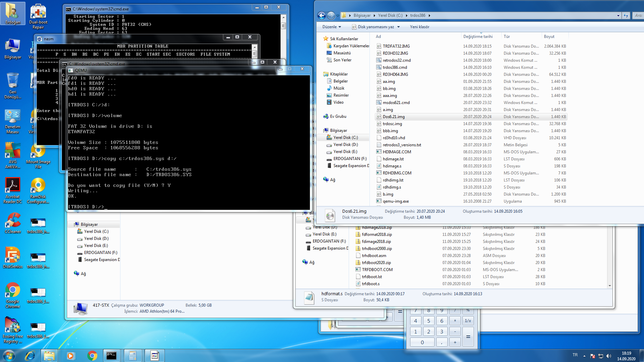Open File Explorer taskbar button
The width and height of the screenshot is (644, 362).
(49, 356)
